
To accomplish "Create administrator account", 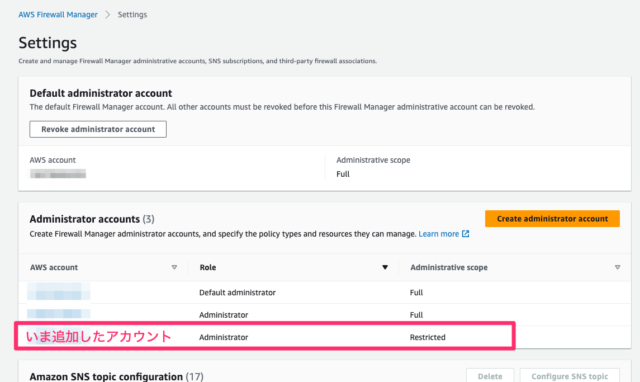I will (552, 219).
